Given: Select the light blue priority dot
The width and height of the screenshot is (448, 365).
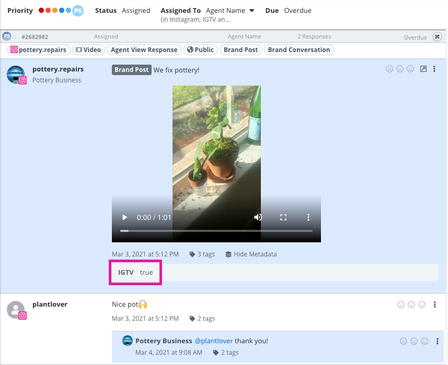Looking at the screenshot, I should pyautogui.click(x=68, y=10).
